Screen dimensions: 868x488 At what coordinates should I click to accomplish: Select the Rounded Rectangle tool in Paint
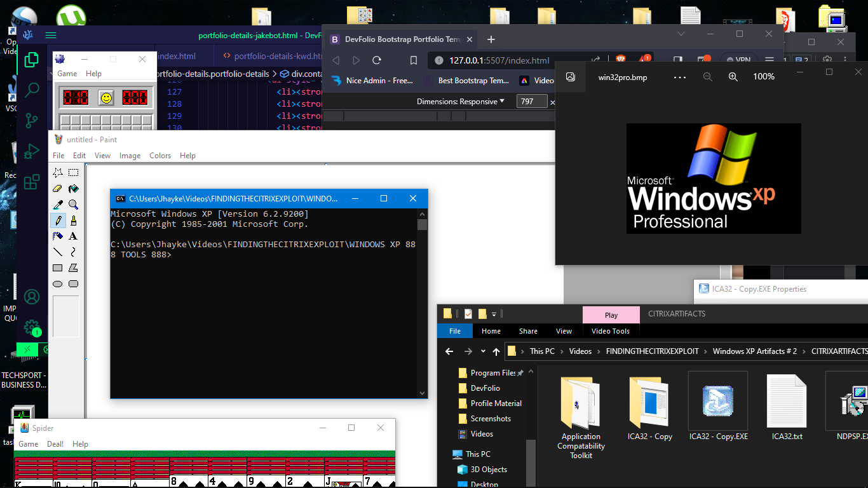point(74,284)
